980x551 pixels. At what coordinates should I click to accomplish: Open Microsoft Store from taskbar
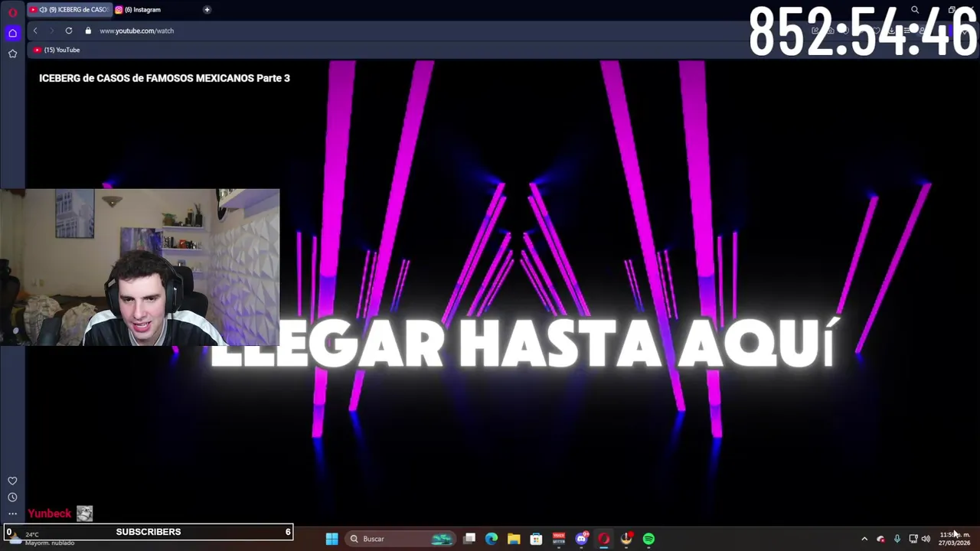coord(536,539)
